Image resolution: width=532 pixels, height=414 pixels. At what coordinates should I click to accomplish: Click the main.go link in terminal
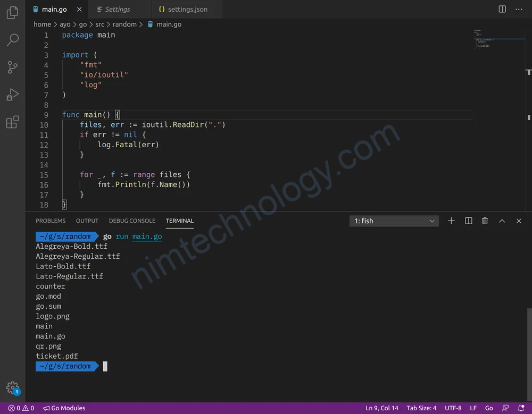(147, 236)
